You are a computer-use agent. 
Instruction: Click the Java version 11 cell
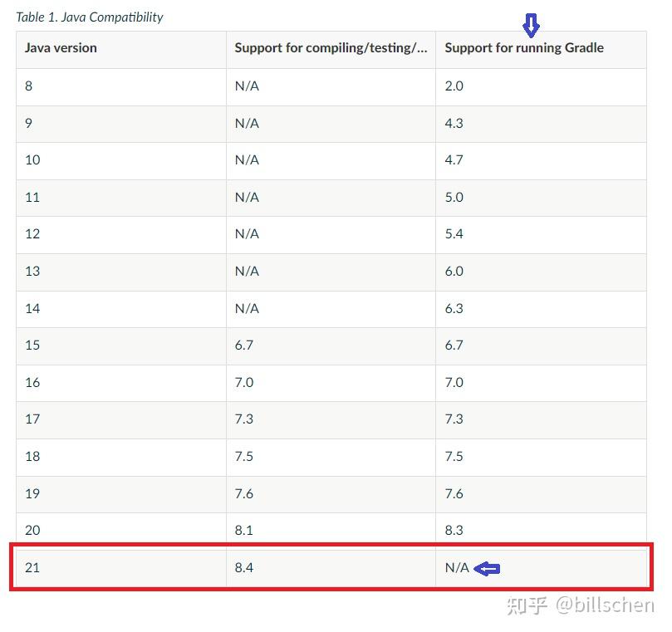pos(121,198)
